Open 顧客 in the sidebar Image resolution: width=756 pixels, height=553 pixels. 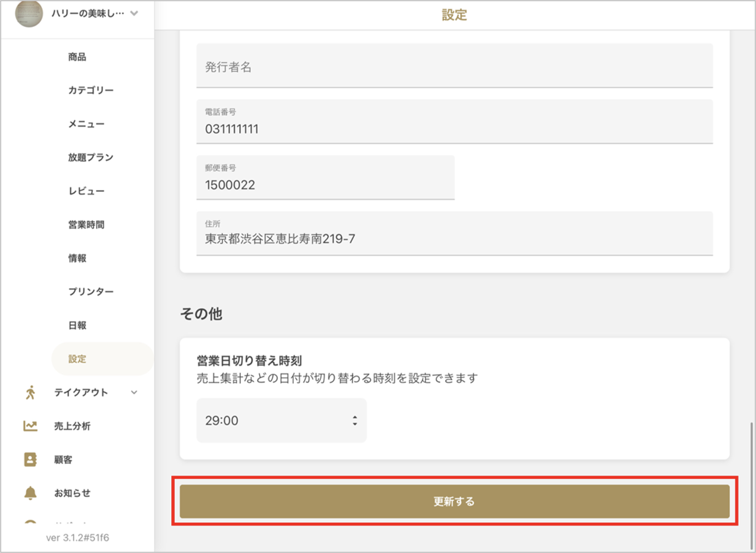pos(63,459)
